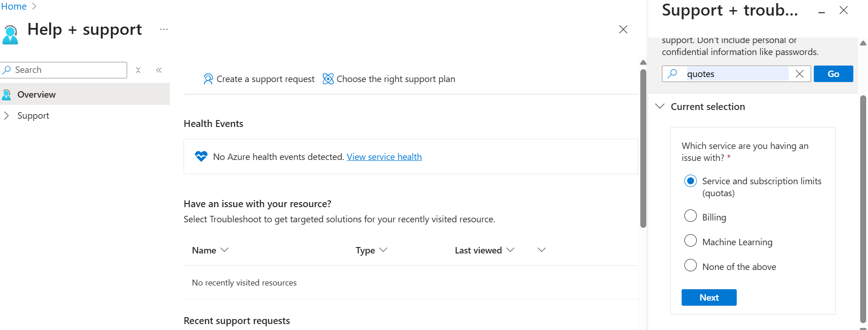
Task: Open the Home breadcrumb link
Action: [14, 6]
